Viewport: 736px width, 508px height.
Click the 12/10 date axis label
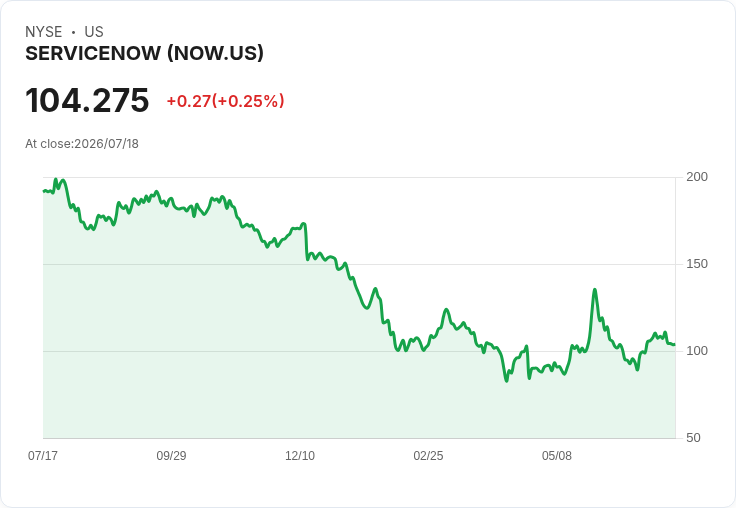point(300,455)
